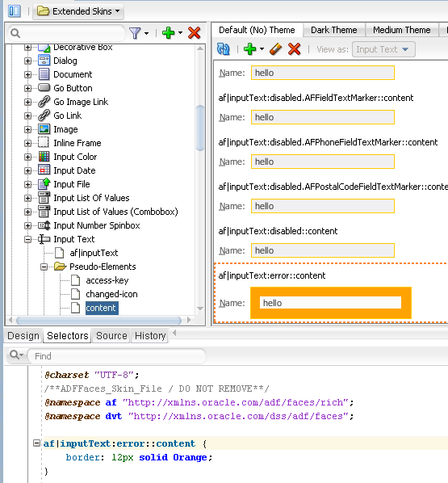Collapse the af|inputText:error::content code block
This screenshot has height=483, width=448.
click(36, 443)
